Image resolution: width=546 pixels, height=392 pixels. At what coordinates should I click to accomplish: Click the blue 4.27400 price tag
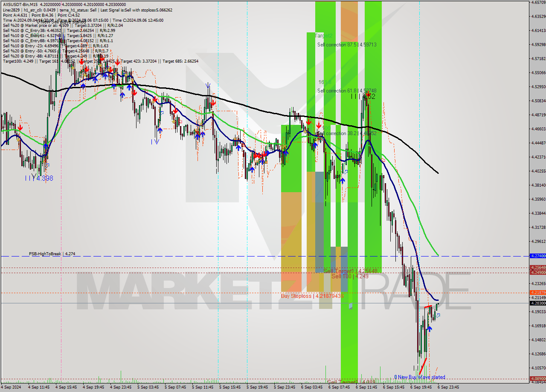pos(537,256)
